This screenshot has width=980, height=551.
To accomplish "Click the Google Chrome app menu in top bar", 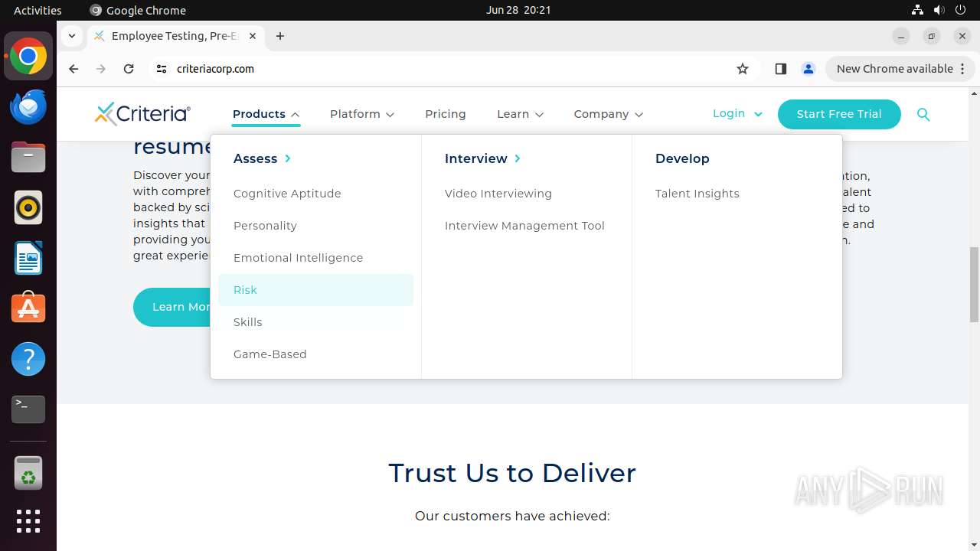I will (x=138, y=10).
